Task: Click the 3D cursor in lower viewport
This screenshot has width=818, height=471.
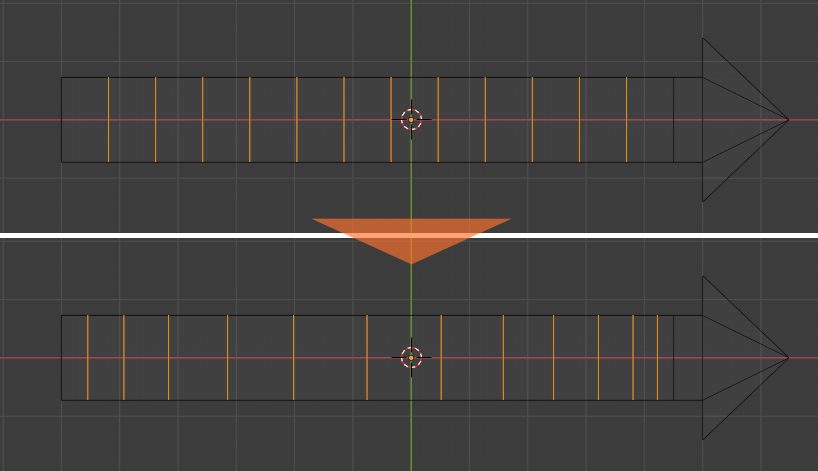Action: pos(411,357)
